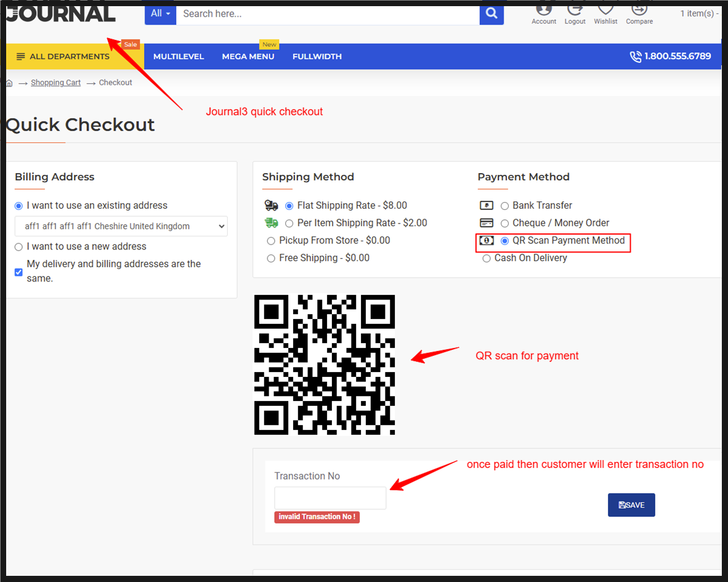This screenshot has height=582, width=728.
Task: Open the Mega Menu item
Action: pyautogui.click(x=248, y=57)
